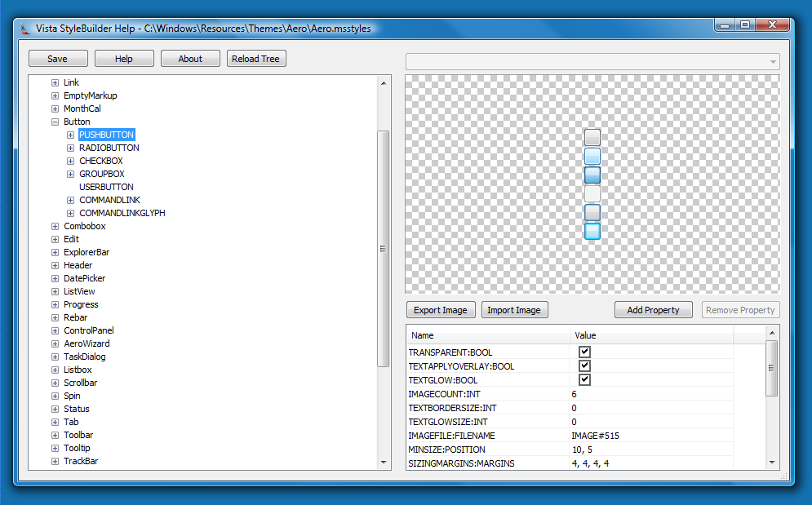Expand the Rebar tree node
Image resolution: width=812 pixels, height=505 pixels.
pyautogui.click(x=55, y=317)
